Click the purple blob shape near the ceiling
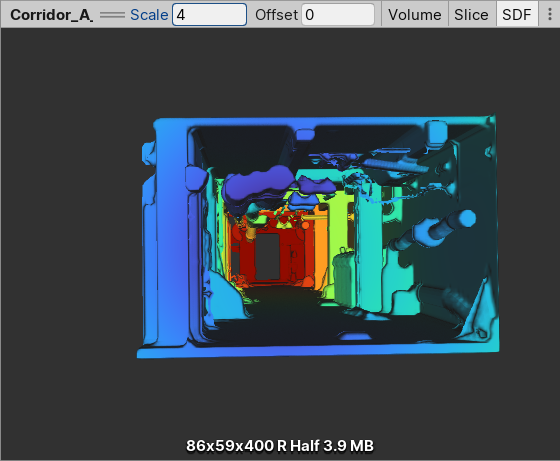Viewport: 560px width, 461px height. [258, 188]
